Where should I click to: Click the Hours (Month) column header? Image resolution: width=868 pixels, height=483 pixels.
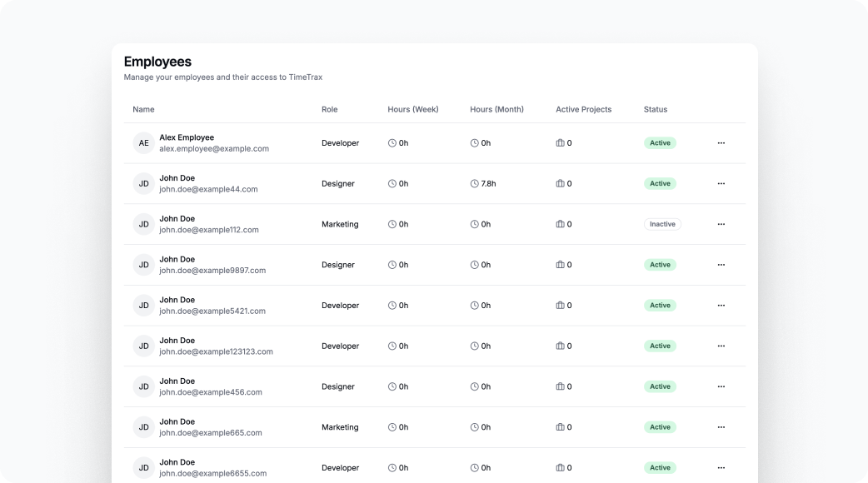point(496,110)
